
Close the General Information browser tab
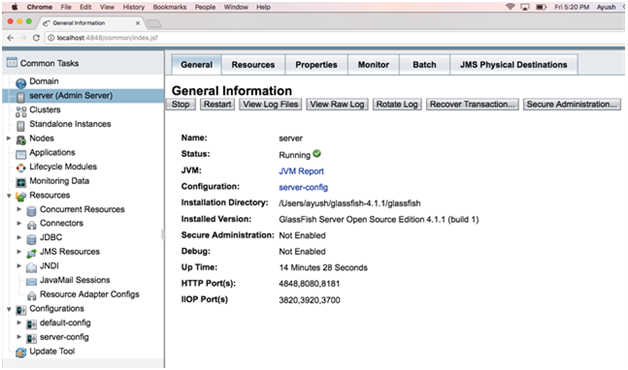click(x=138, y=23)
